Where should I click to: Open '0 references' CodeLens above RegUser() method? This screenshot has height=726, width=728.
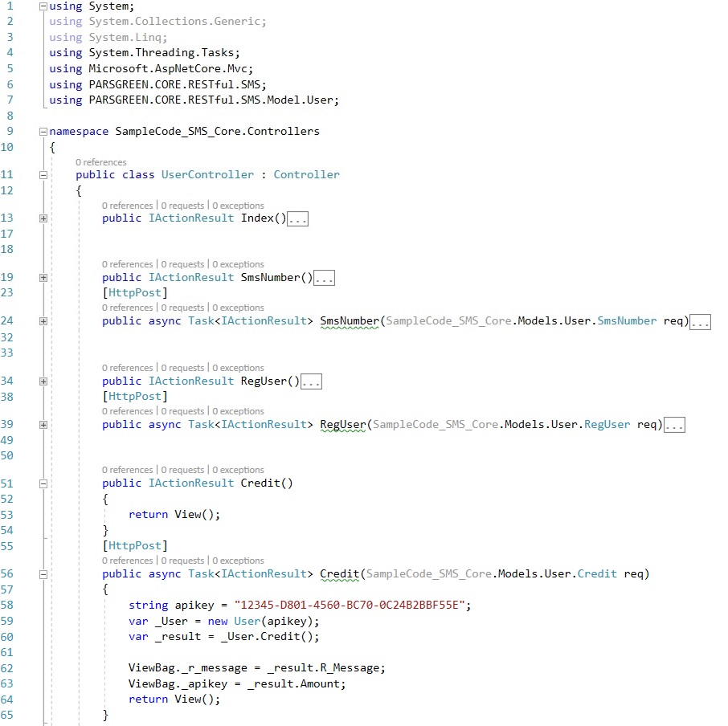127,368
